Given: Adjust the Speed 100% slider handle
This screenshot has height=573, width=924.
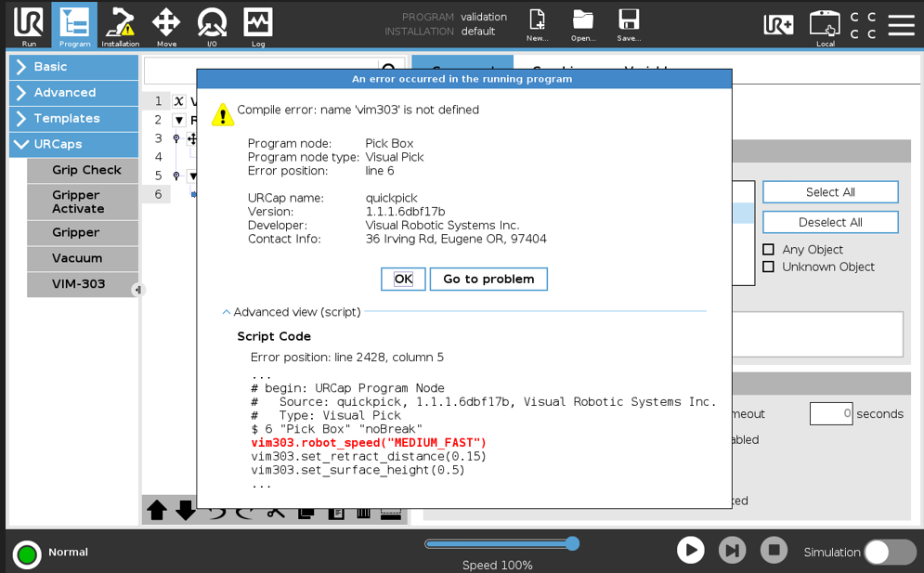Looking at the screenshot, I should tap(572, 543).
